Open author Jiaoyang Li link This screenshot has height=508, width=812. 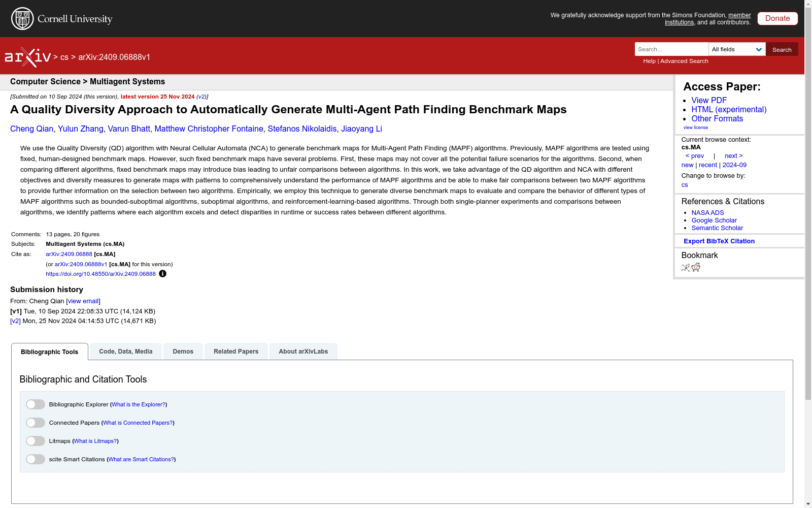pyautogui.click(x=361, y=129)
